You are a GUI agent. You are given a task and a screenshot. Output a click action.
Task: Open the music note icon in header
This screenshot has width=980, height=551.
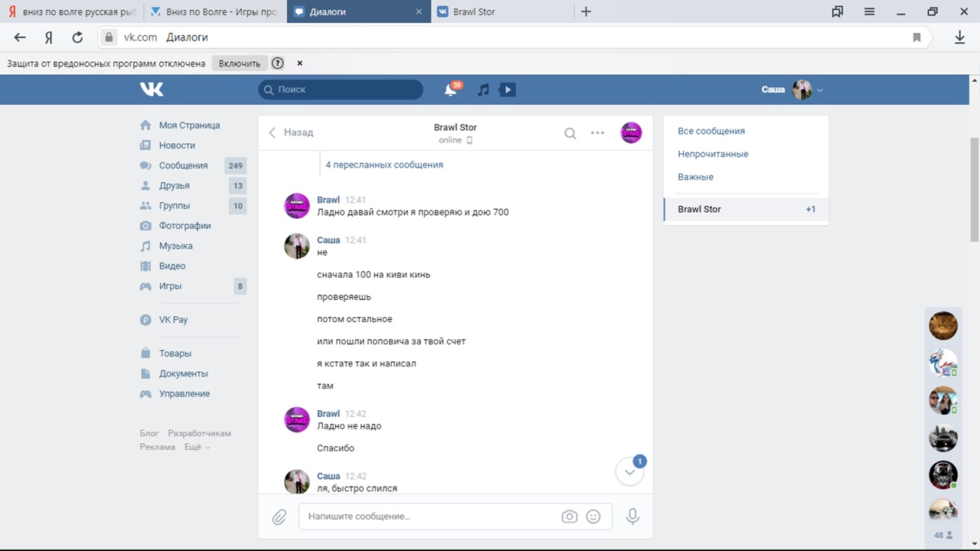[x=483, y=90]
